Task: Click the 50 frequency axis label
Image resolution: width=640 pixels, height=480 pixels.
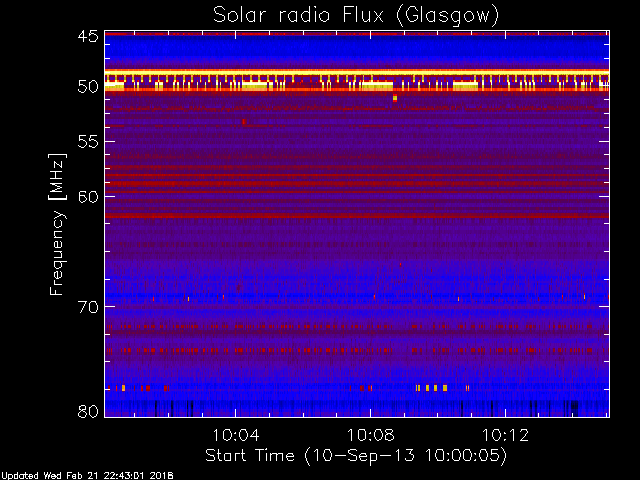Action: (x=88, y=87)
